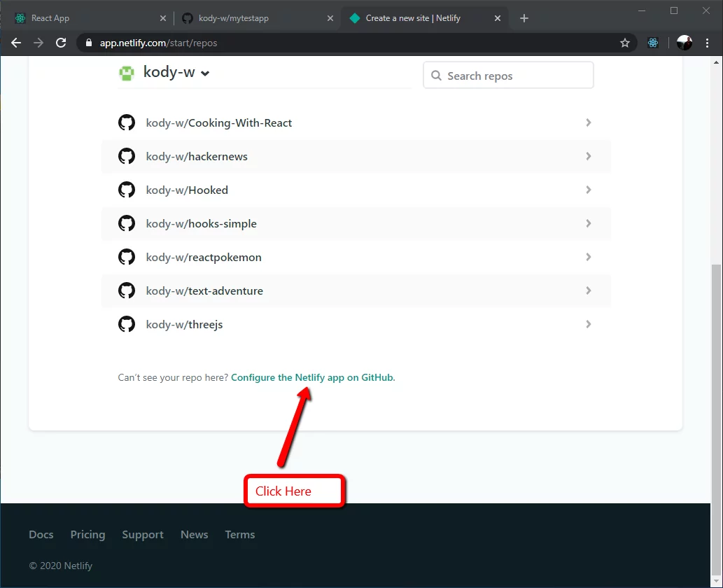
Task: Open the Support footer link
Action: pos(143,535)
